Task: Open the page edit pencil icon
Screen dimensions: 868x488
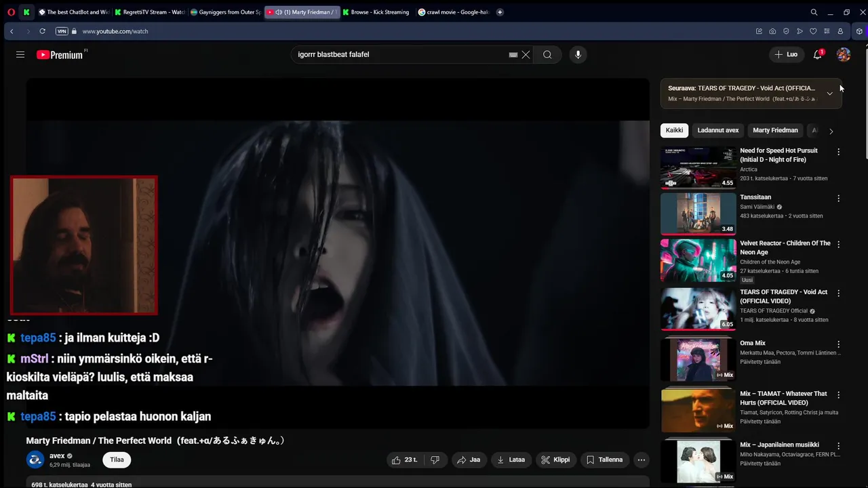Action: point(759,31)
